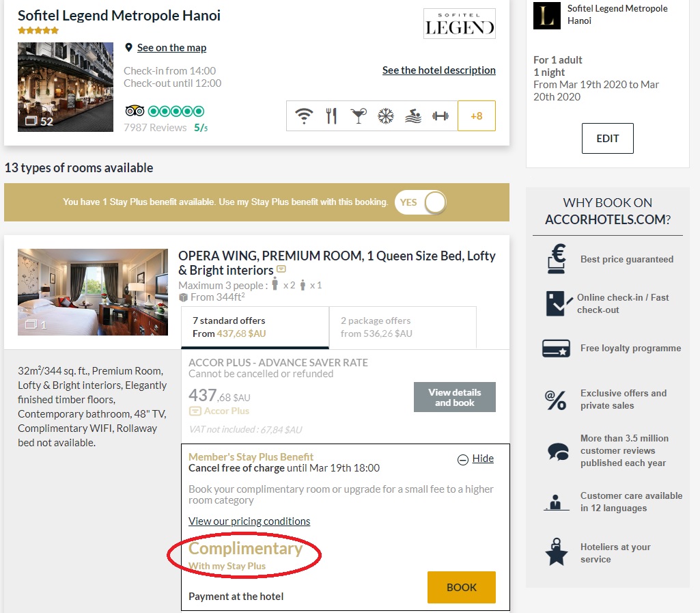Click the 437,68 $AU rate price

coord(219,396)
